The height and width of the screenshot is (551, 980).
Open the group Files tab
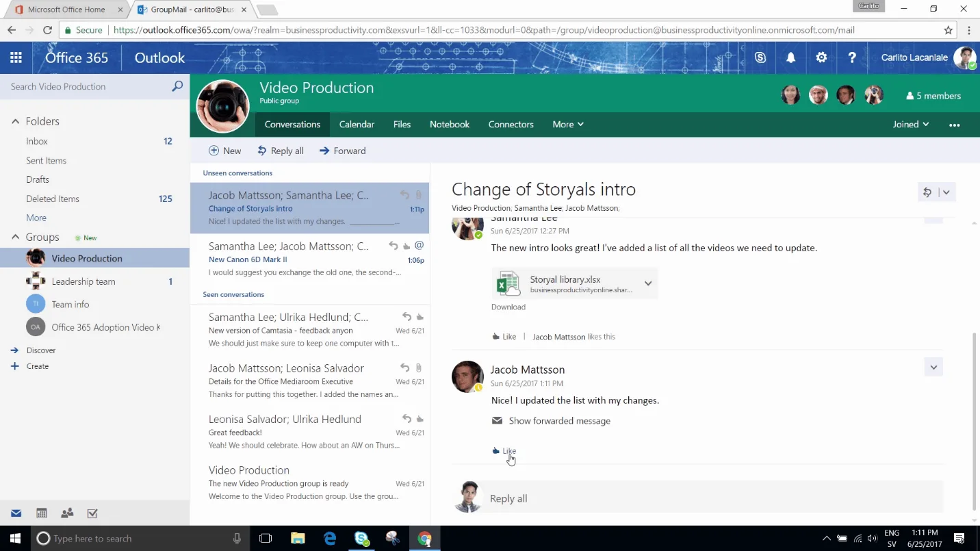[x=402, y=125]
